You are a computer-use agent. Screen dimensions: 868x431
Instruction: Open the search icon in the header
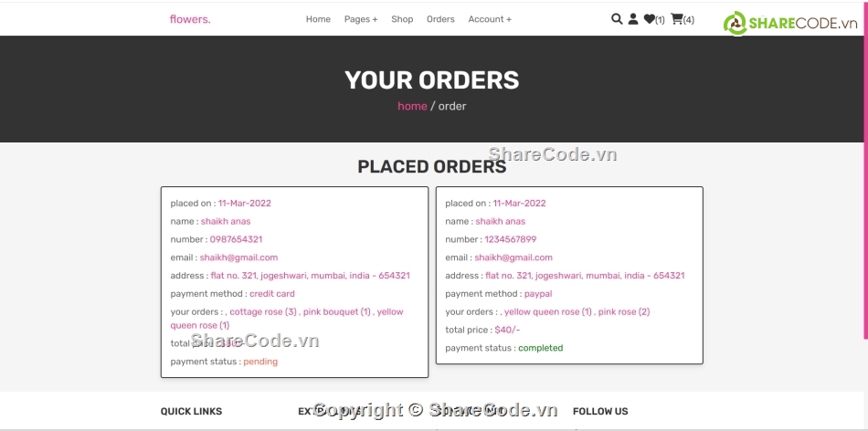pyautogui.click(x=617, y=18)
